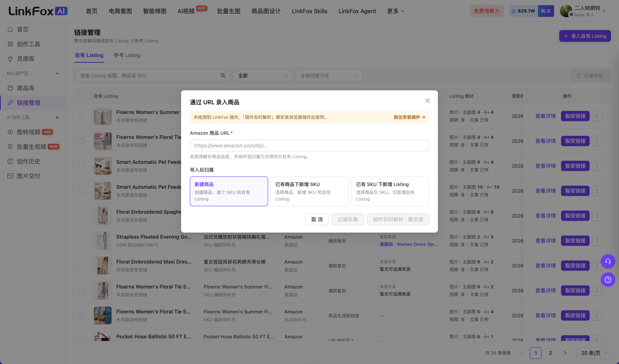Open more options for Strapless Pleated Evening row
This screenshot has width=619, height=364.
point(597,240)
